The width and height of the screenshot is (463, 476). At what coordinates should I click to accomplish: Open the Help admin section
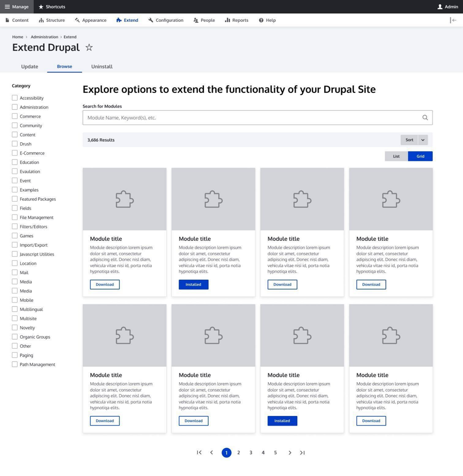(267, 20)
